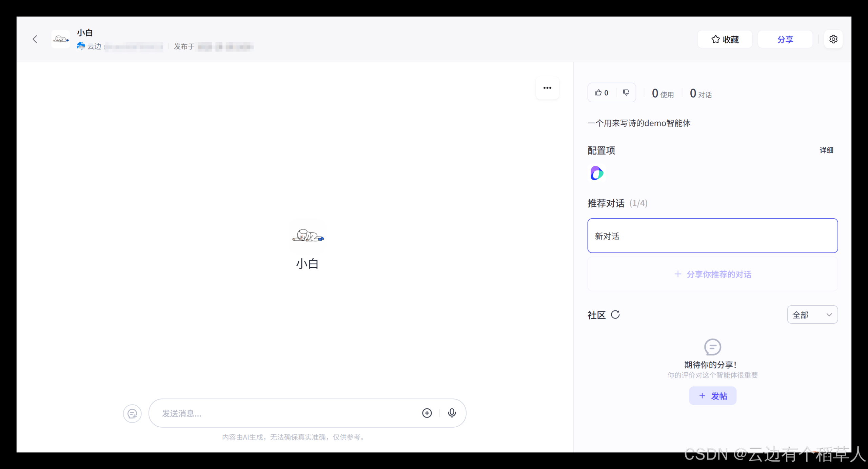Screen dimensions: 868x469
Task: Click the plus attachment icon beside message box
Action: click(x=427, y=413)
